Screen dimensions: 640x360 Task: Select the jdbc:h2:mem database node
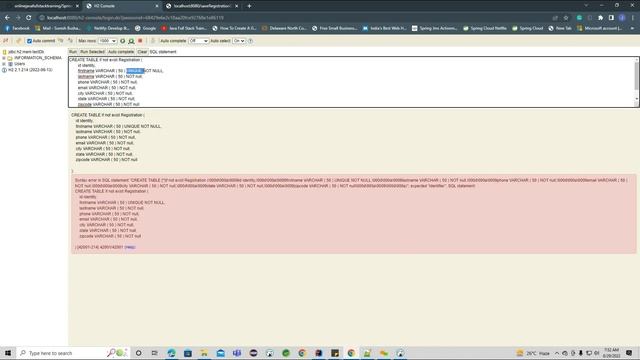(26, 52)
